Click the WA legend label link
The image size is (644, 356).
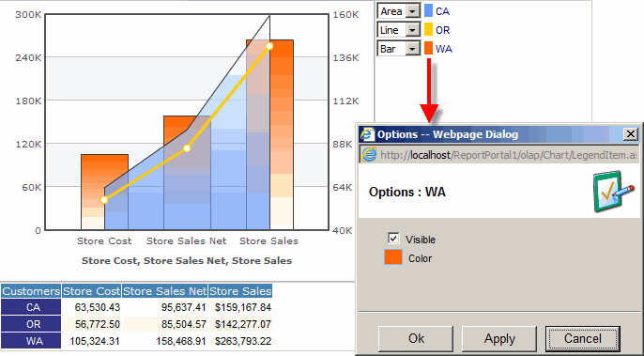[443, 49]
